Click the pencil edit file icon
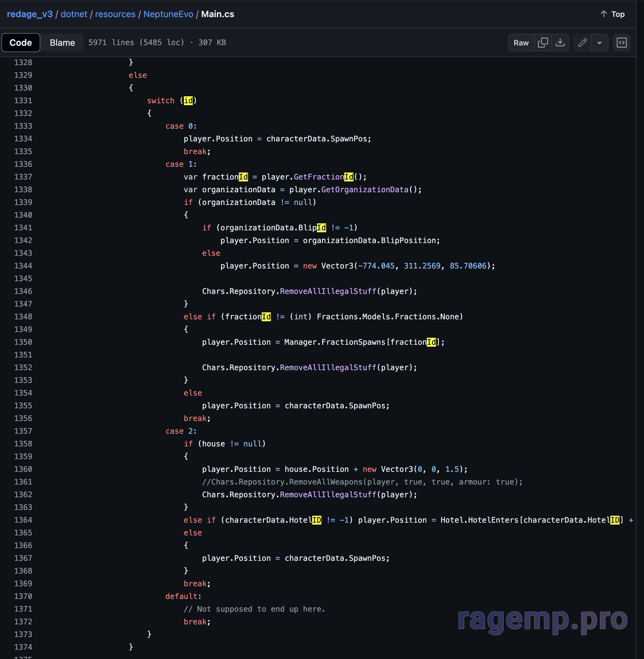This screenshot has height=659, width=644. coord(582,43)
